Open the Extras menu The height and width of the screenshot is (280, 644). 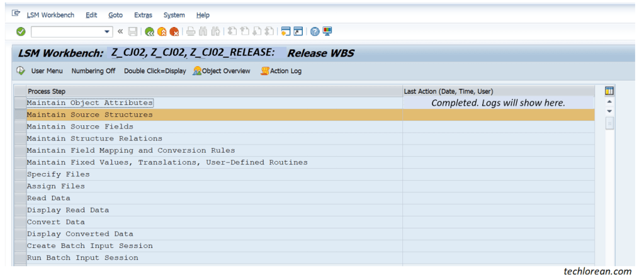[x=143, y=15]
